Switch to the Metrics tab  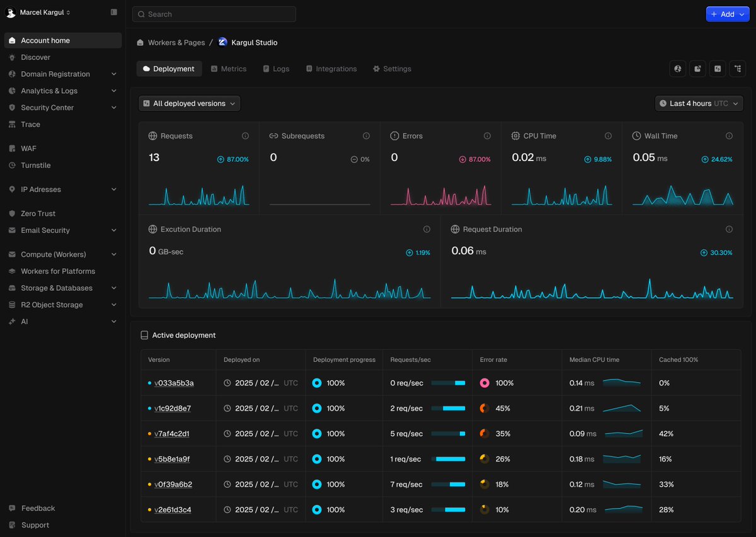(228, 69)
